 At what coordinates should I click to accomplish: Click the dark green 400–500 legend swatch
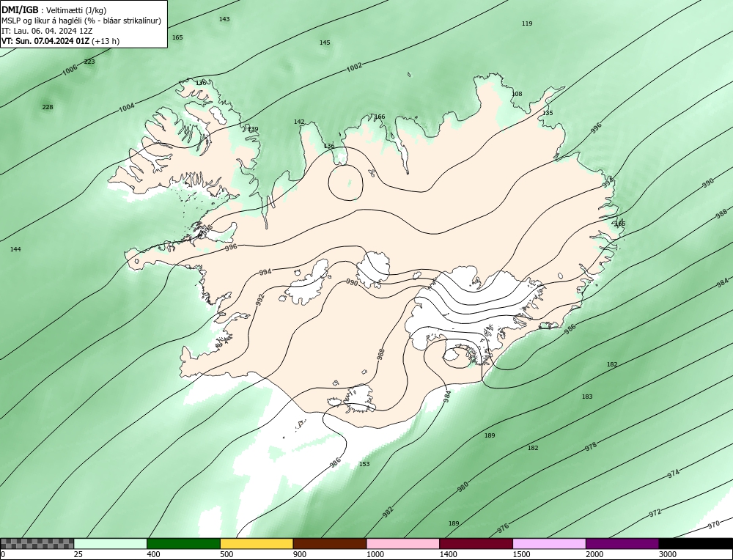[183, 543]
